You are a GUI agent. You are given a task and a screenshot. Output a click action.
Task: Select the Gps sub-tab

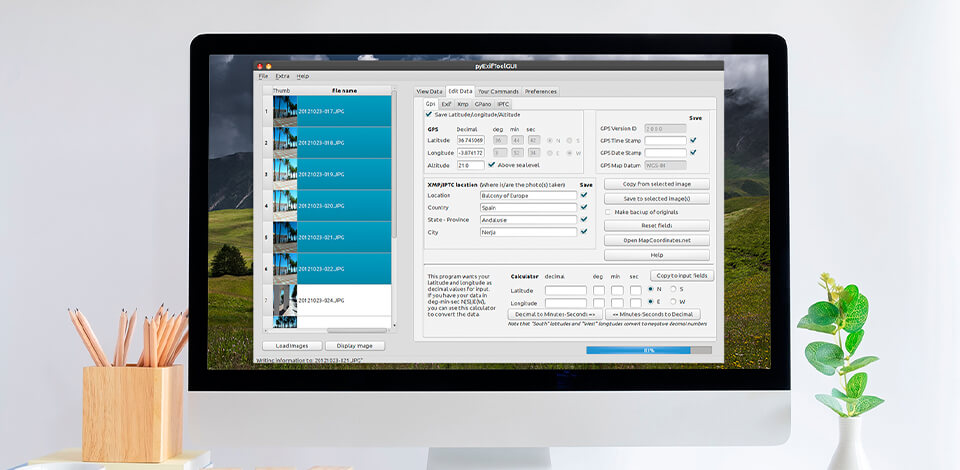coord(430,104)
